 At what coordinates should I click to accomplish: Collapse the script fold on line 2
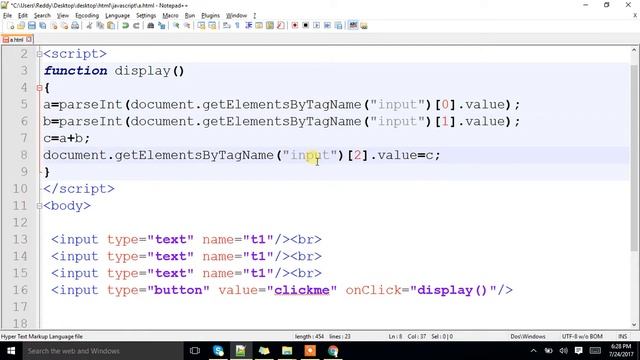[x=39, y=54]
